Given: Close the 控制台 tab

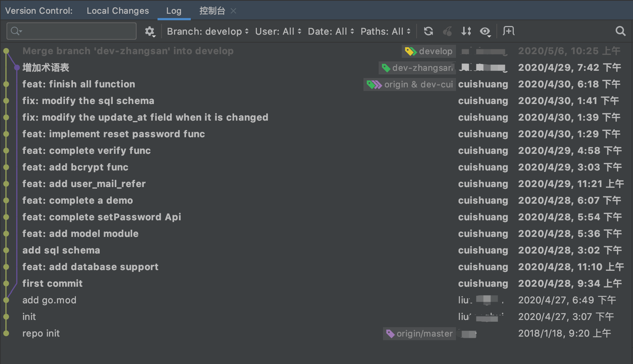Looking at the screenshot, I should (233, 11).
